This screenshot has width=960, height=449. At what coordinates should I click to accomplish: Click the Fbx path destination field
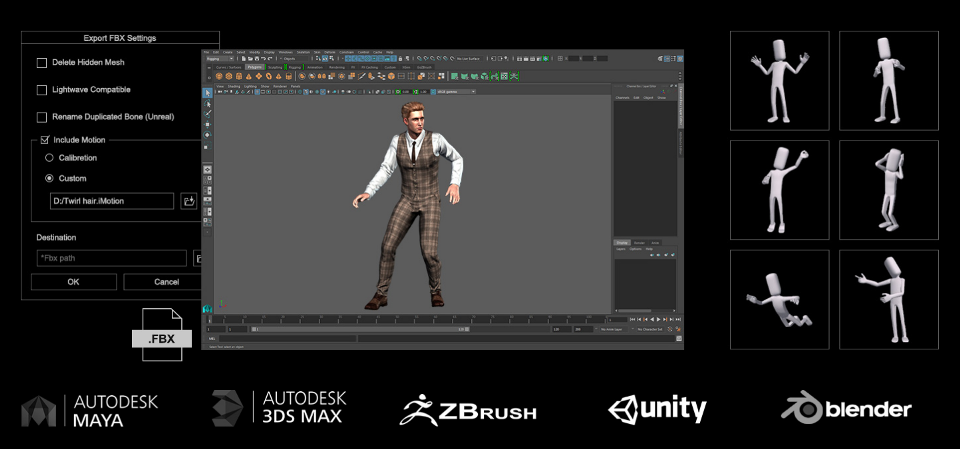111,258
